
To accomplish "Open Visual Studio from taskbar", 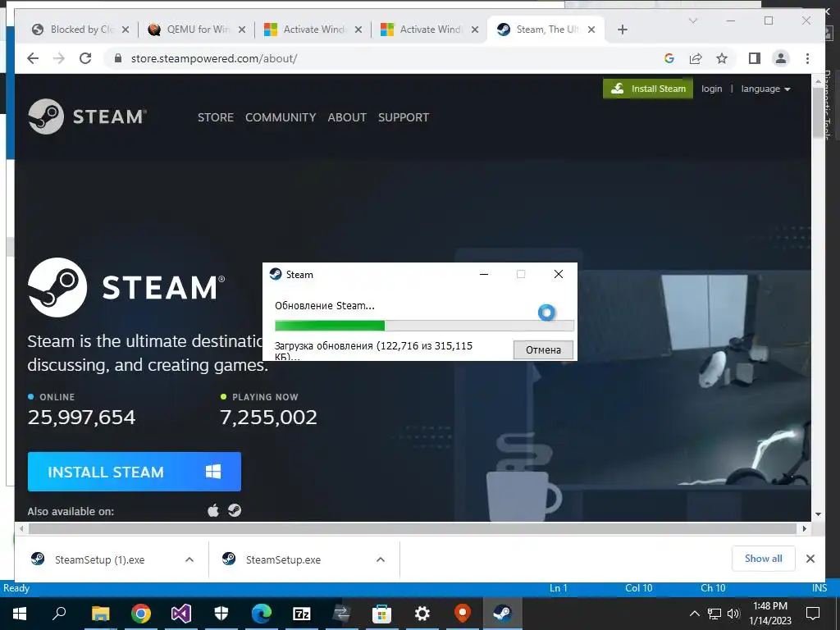I will (181, 614).
